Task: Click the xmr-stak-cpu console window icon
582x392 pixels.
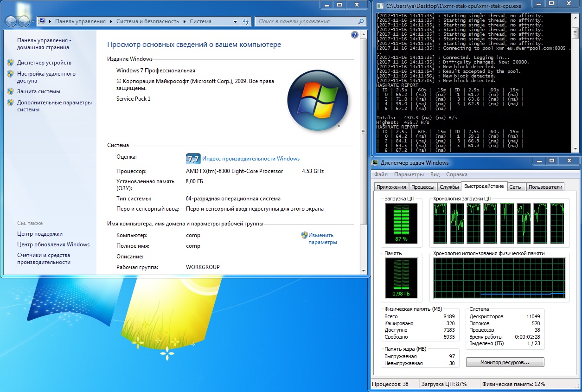Action: [380, 6]
